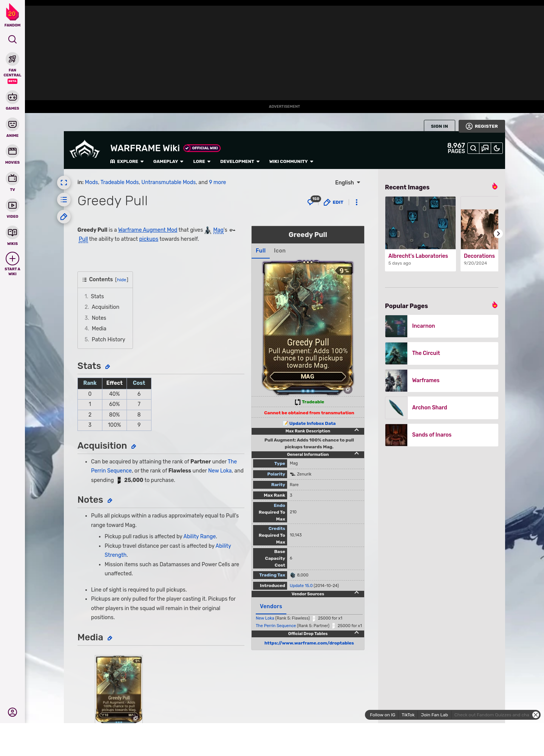Screen dimensions: 544x756
Task: Open the English language dropdown
Action: pos(348,183)
